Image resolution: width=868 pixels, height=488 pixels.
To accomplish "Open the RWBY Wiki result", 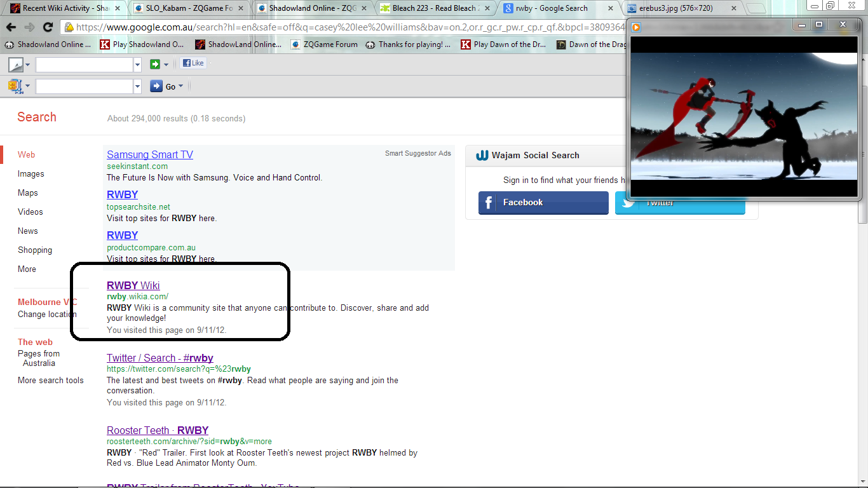I will click(133, 285).
